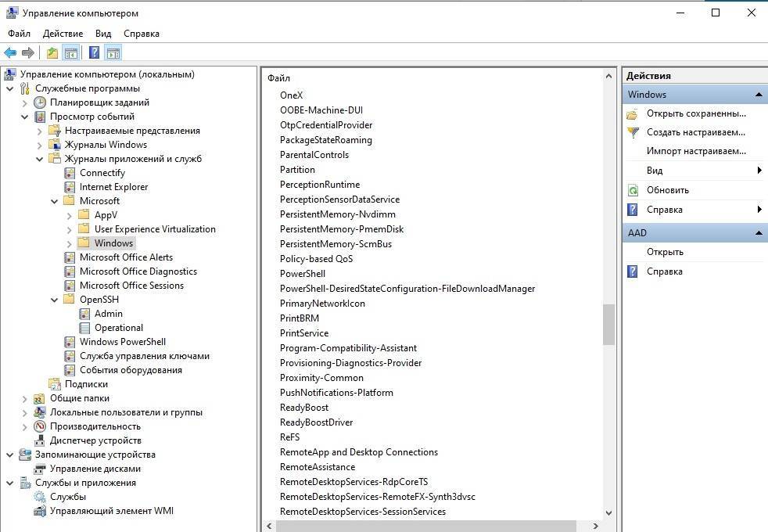Image resolution: width=768 pixels, height=532 pixels.
Task: Open the Вид menu in menu bar
Action: click(x=103, y=34)
